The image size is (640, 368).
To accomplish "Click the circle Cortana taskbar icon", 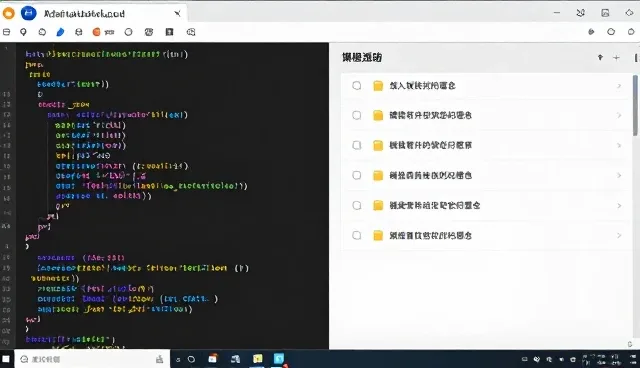I will pyautogui.click(x=191, y=359).
